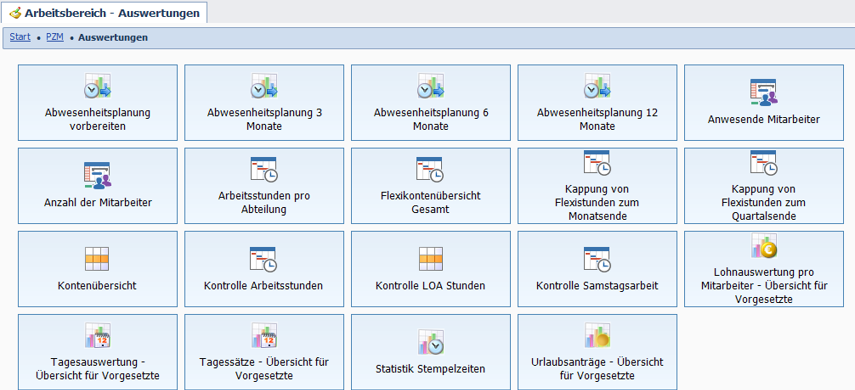
Task: Open the Tagesauswertung calendar chart icon
Action: coord(98,335)
